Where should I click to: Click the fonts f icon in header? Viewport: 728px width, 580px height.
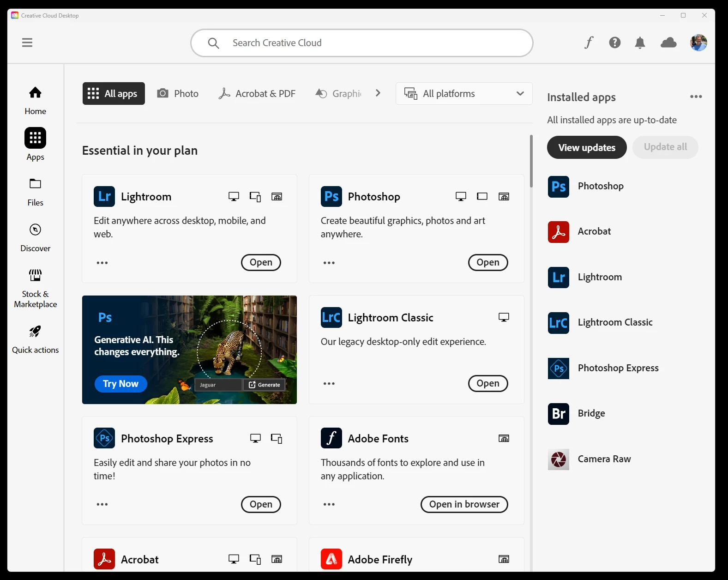pyautogui.click(x=589, y=42)
